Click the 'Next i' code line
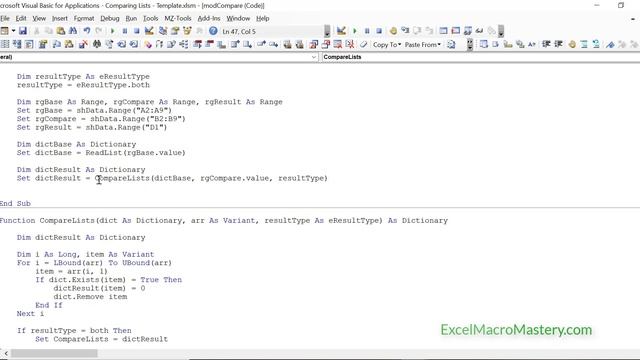 (30, 313)
